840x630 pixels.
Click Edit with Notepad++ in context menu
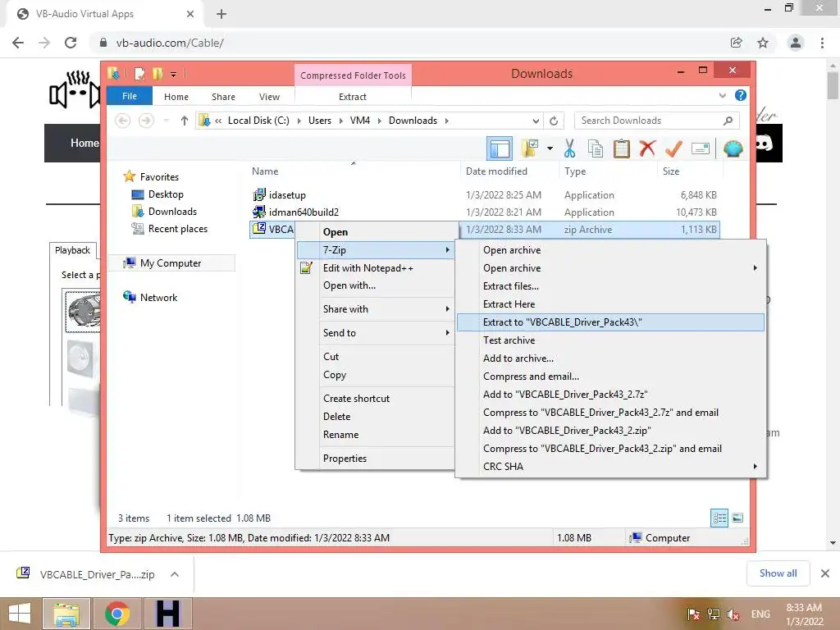368,268
